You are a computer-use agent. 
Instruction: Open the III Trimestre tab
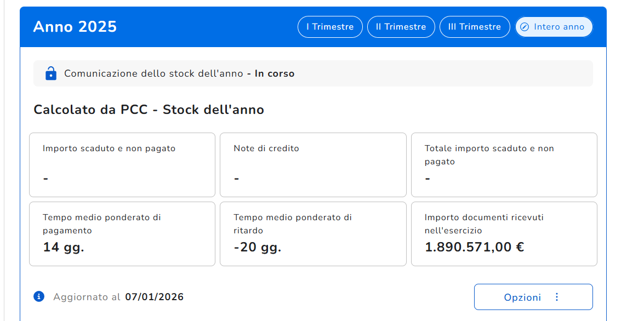pyautogui.click(x=475, y=27)
